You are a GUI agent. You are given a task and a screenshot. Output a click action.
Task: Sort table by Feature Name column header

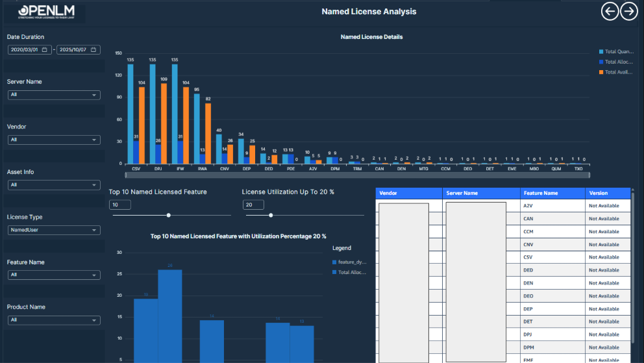pos(552,194)
